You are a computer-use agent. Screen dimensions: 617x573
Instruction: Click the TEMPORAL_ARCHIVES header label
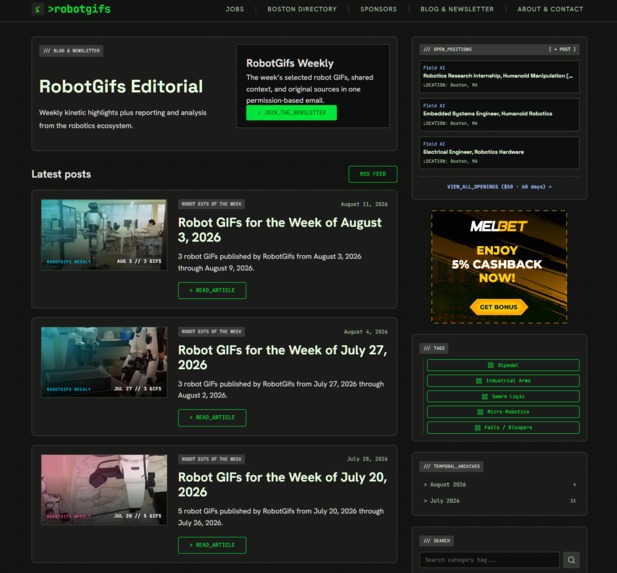[x=451, y=466]
